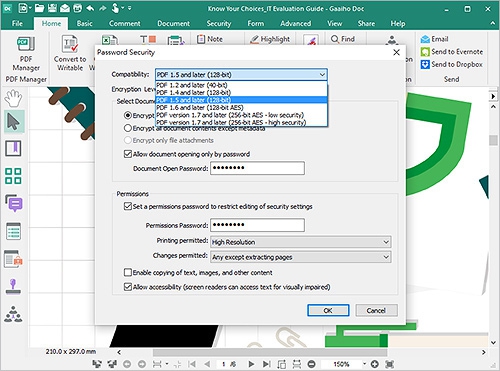Open the Stamp tool panel

coord(13,287)
